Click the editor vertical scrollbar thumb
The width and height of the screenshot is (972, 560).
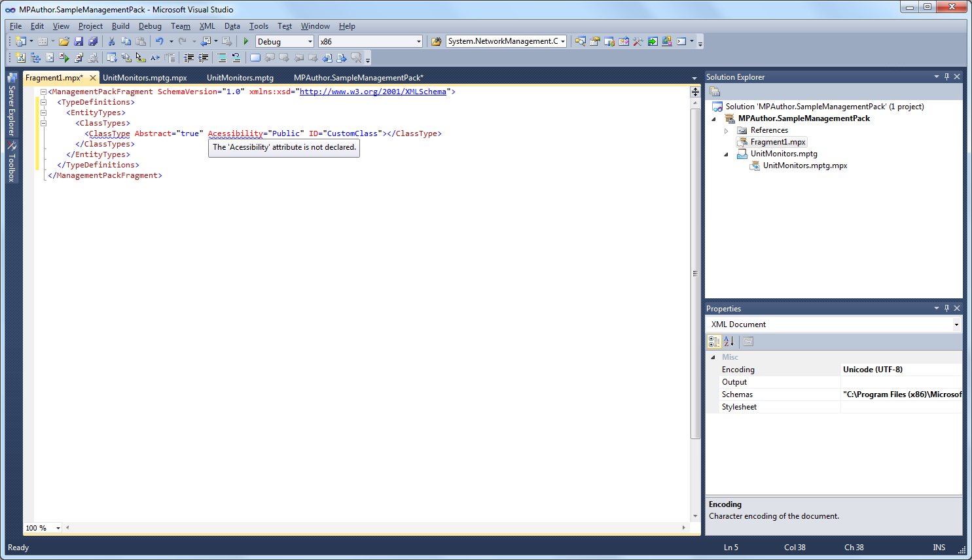(x=695, y=273)
